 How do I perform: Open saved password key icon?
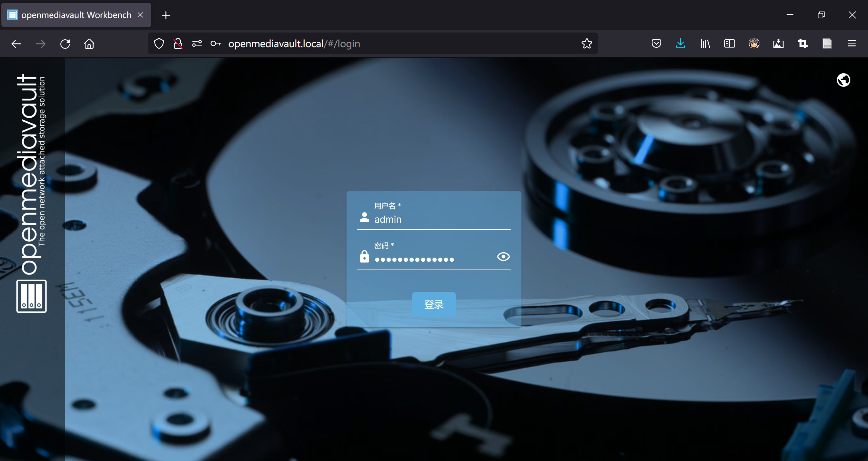[216, 44]
